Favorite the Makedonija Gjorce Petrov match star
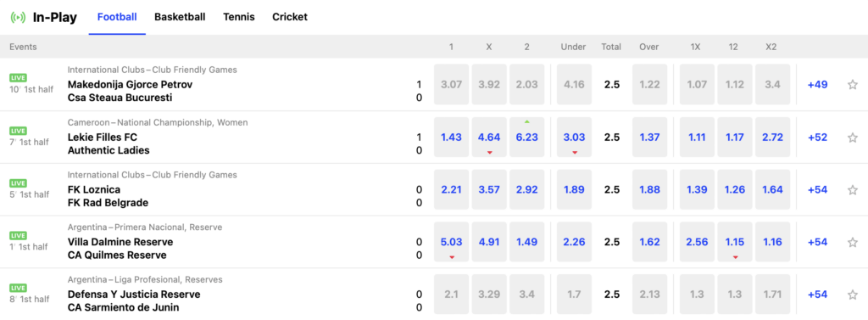 (853, 85)
